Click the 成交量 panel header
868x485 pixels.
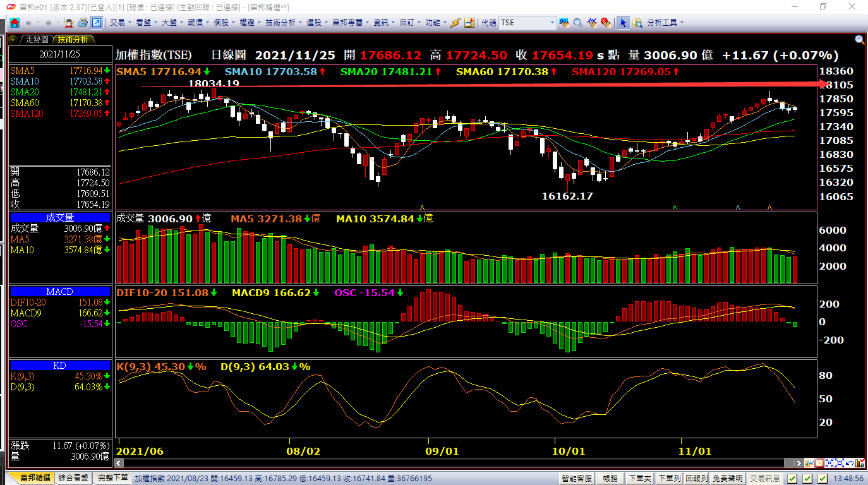click(x=60, y=218)
